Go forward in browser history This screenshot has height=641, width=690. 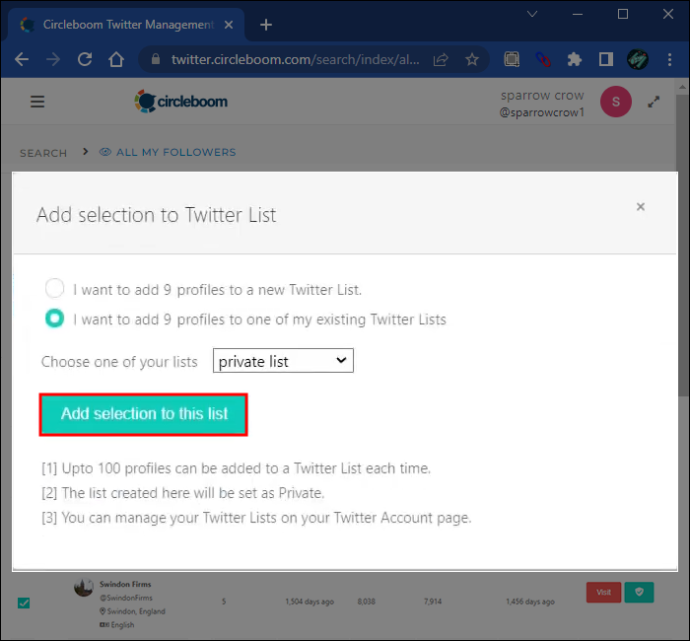pos(53,59)
